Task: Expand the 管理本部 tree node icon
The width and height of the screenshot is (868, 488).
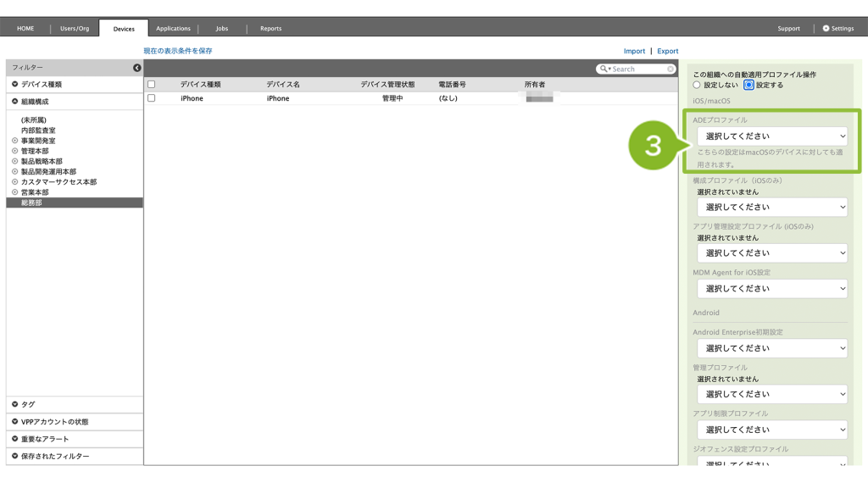Action: [14, 151]
